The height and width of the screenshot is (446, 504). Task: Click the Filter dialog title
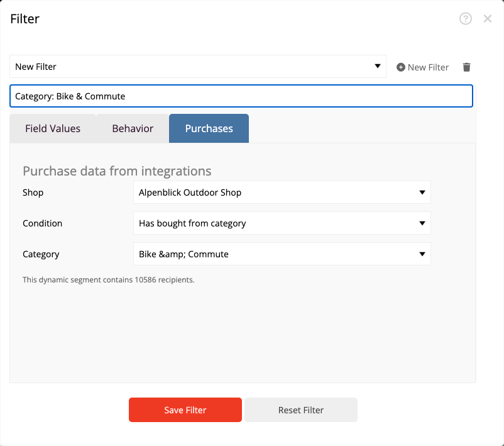(25, 19)
